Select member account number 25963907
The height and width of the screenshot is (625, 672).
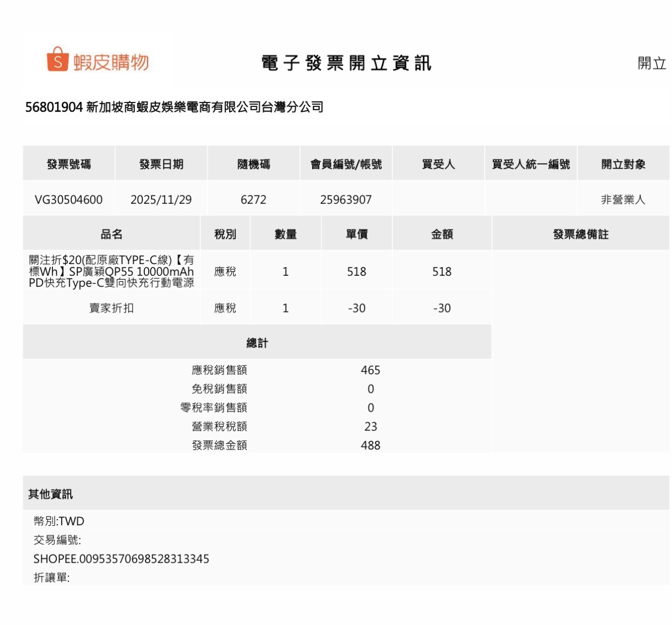click(x=345, y=200)
